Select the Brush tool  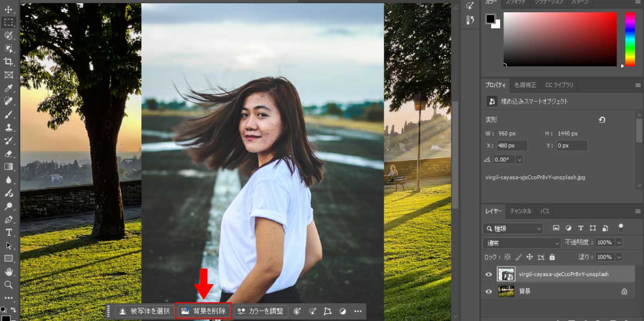[9, 114]
